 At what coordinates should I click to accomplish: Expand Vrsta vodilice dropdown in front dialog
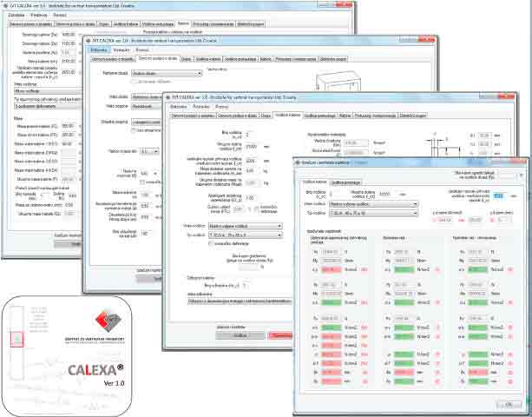373,204
